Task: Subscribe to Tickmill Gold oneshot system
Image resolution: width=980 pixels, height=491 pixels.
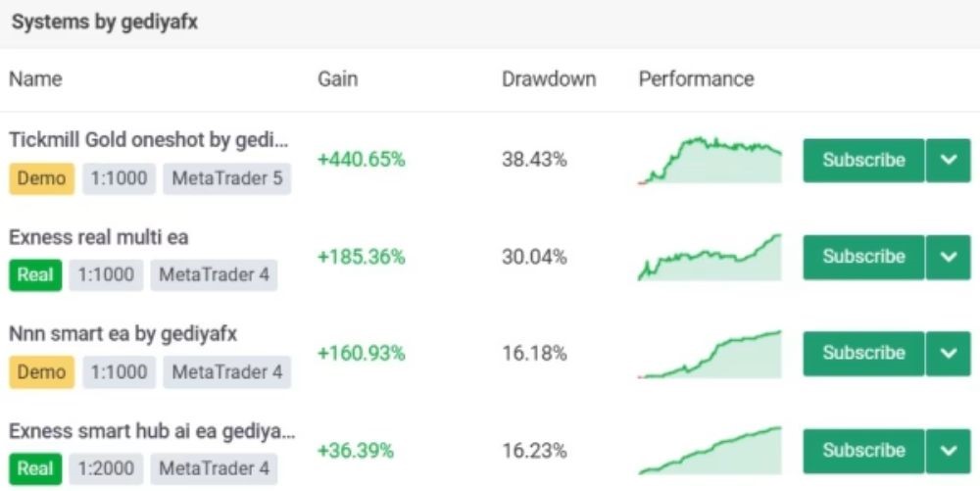Action: pyautogui.click(x=863, y=160)
